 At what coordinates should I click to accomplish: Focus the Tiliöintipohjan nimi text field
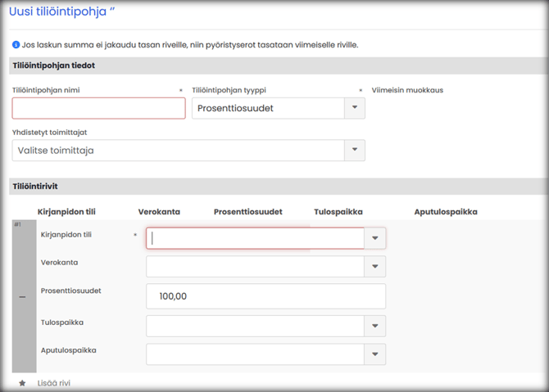pos(98,109)
